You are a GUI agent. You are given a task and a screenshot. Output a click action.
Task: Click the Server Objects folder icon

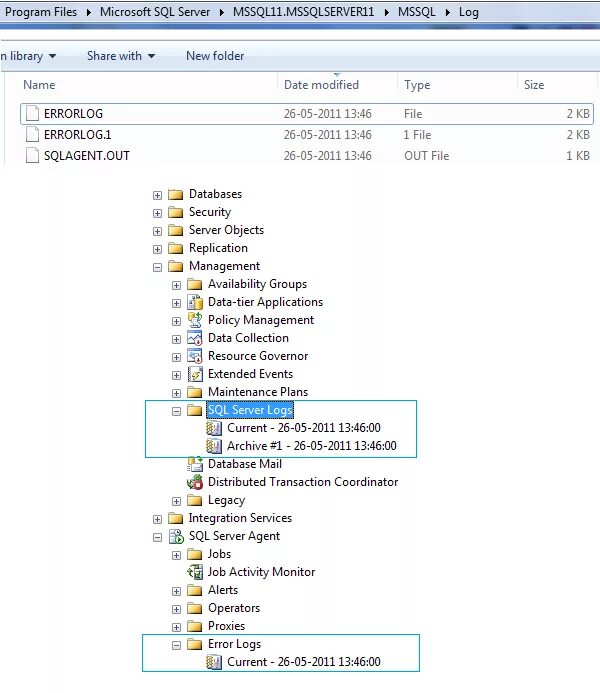click(175, 230)
